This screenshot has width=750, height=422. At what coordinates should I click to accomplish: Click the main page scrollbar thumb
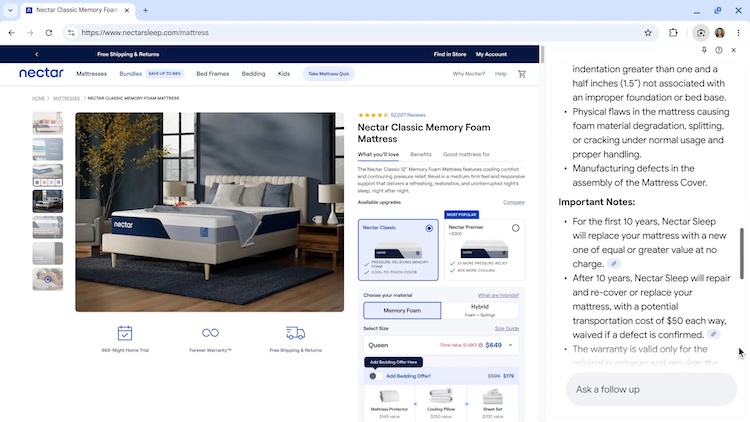tap(542, 54)
